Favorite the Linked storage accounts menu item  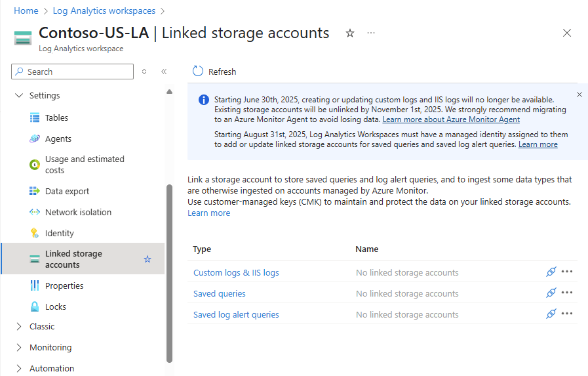click(x=147, y=259)
